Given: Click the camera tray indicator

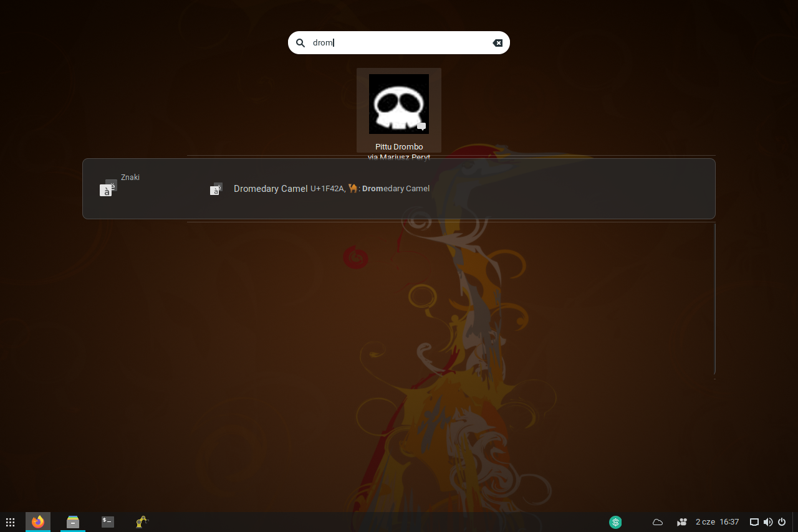Looking at the screenshot, I should coord(682,522).
